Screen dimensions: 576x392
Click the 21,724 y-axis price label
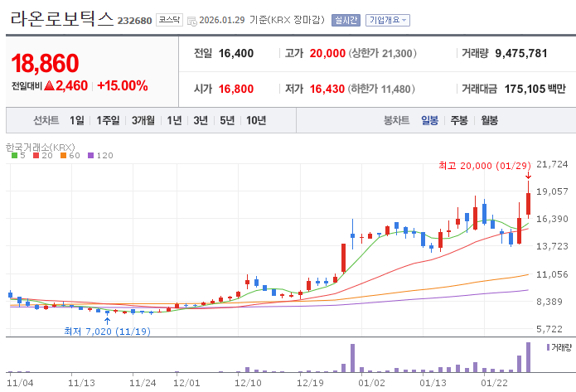click(x=552, y=164)
